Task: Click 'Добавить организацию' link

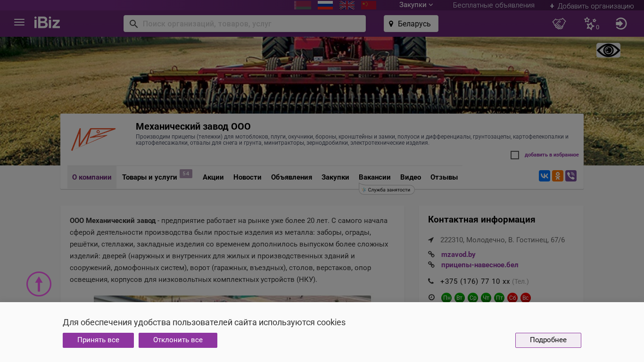Action: point(592,6)
